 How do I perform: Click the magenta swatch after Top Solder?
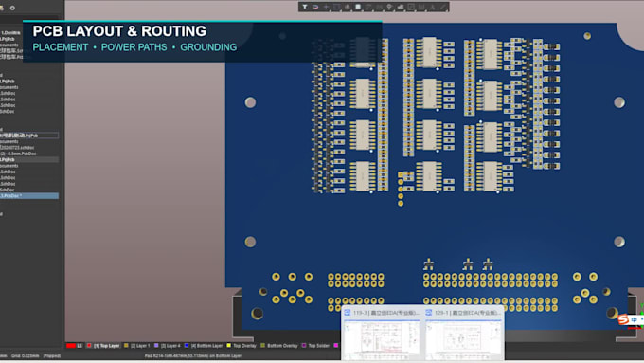336,346
